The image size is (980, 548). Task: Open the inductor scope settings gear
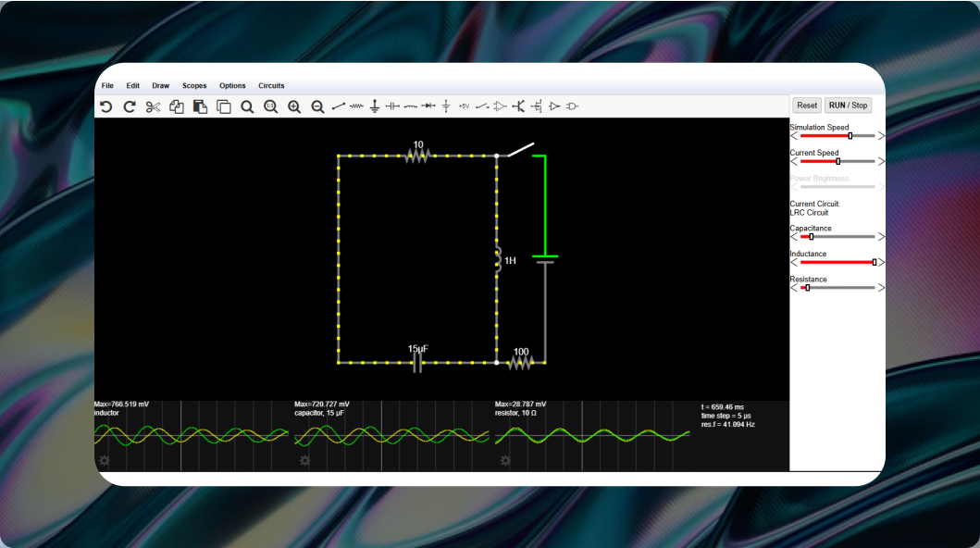click(x=105, y=460)
